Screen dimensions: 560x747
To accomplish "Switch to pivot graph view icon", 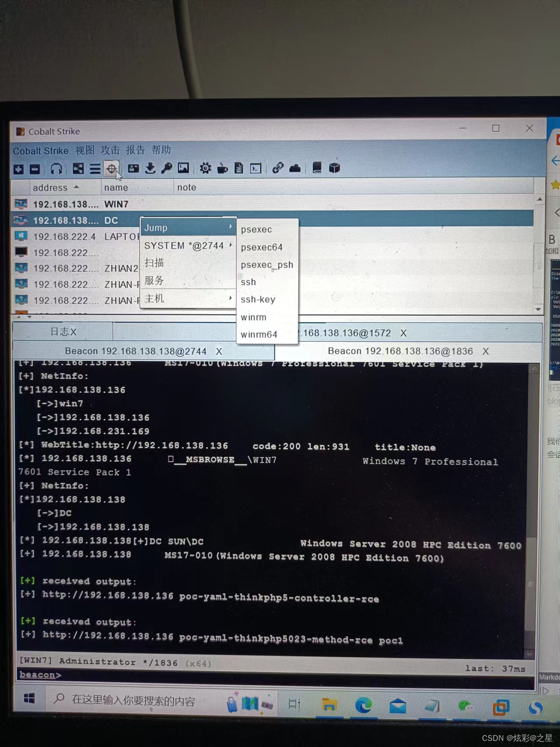I will pyautogui.click(x=78, y=169).
